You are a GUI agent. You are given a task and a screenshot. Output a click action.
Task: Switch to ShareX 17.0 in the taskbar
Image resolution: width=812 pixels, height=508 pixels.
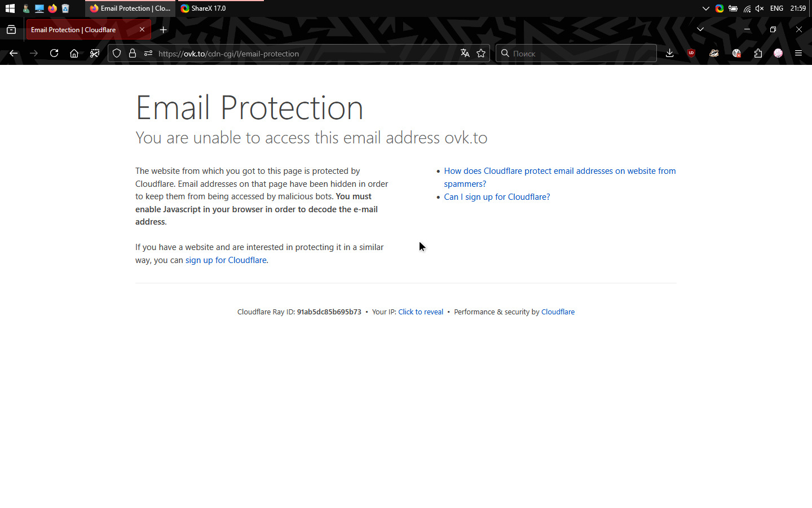[x=203, y=8]
